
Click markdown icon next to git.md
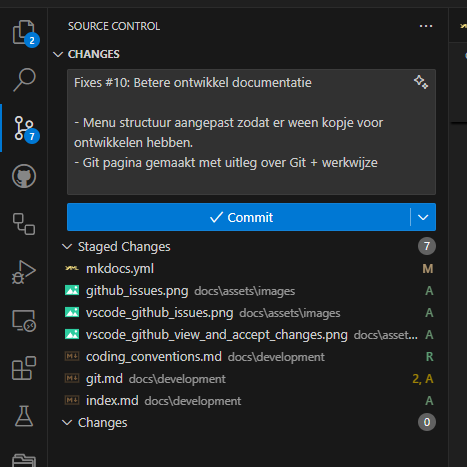click(x=72, y=378)
